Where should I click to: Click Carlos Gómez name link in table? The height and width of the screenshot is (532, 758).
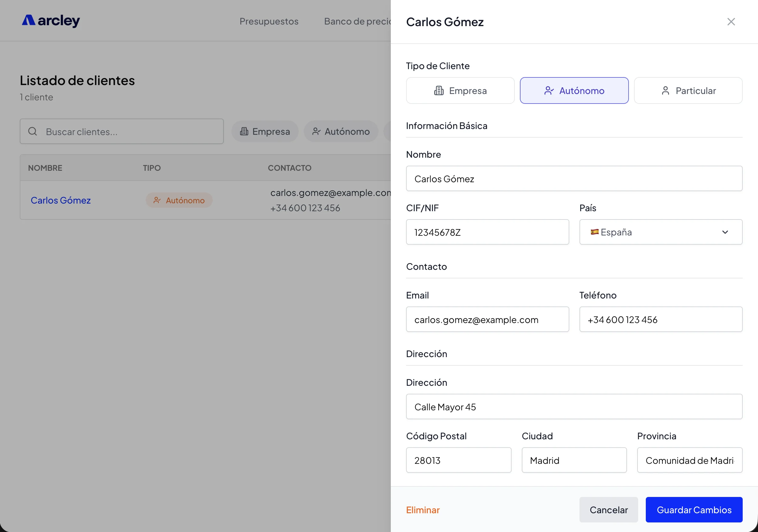[x=61, y=200]
